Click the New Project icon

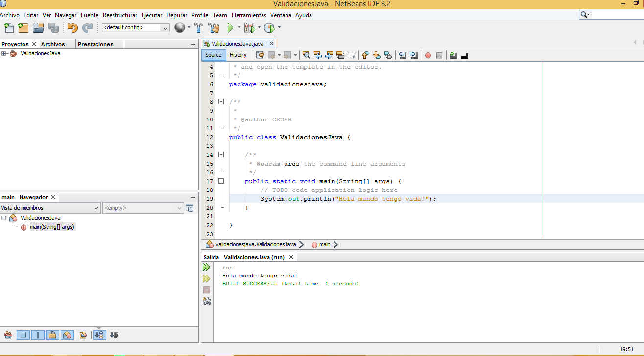tap(23, 28)
